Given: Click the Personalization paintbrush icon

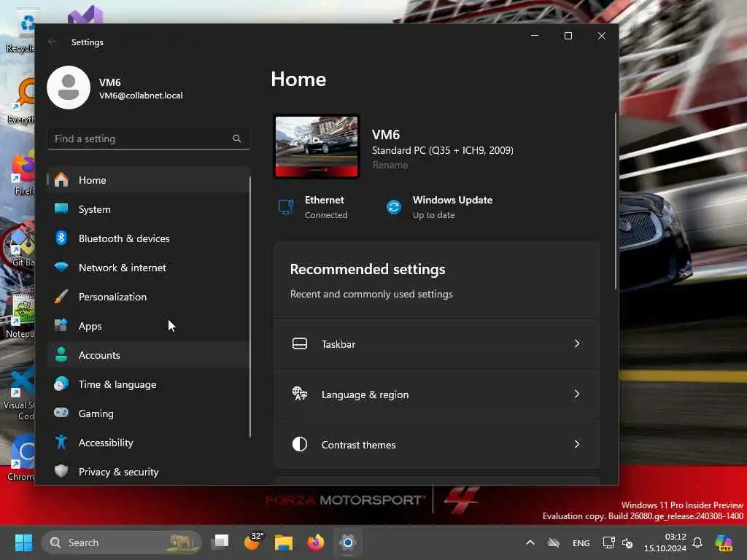Looking at the screenshot, I should coord(61,297).
